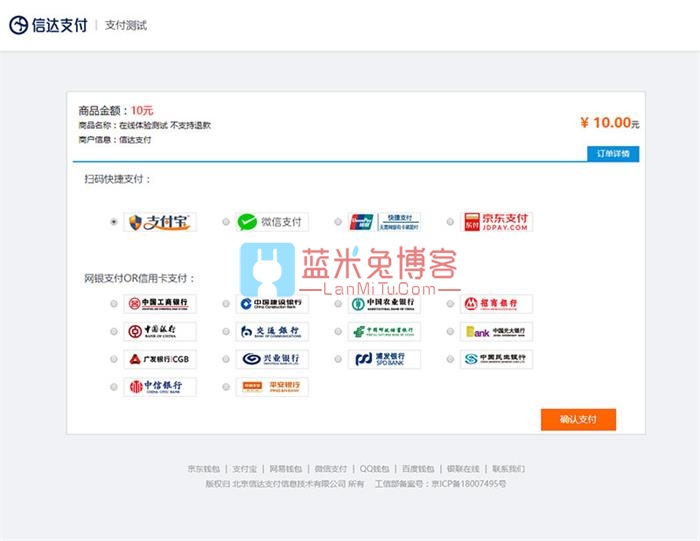This screenshot has width=700, height=541.
Task: Visit the 网易钱包 footer link
Action: (x=286, y=469)
